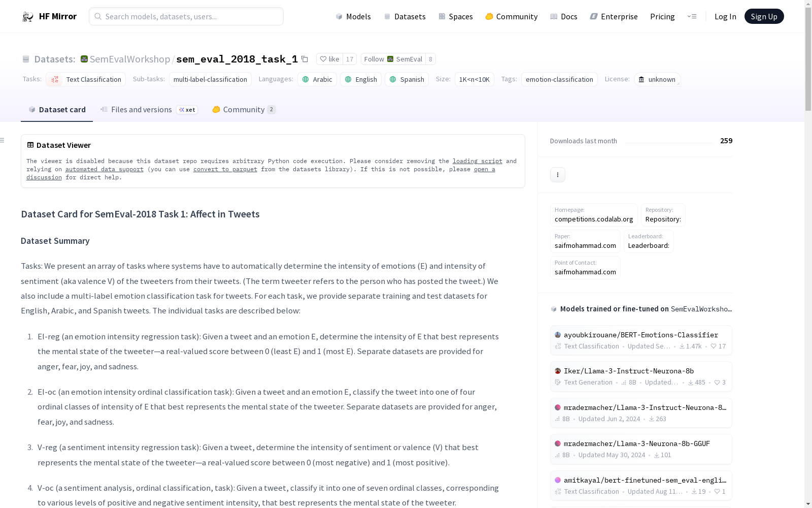Open the convert to parquet link
Screen dimensions: 812x508
click(225, 169)
